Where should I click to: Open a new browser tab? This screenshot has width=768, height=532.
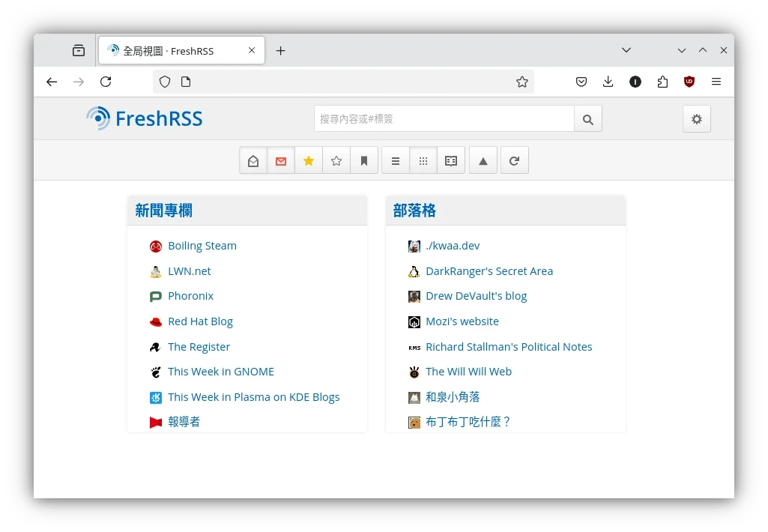point(281,50)
